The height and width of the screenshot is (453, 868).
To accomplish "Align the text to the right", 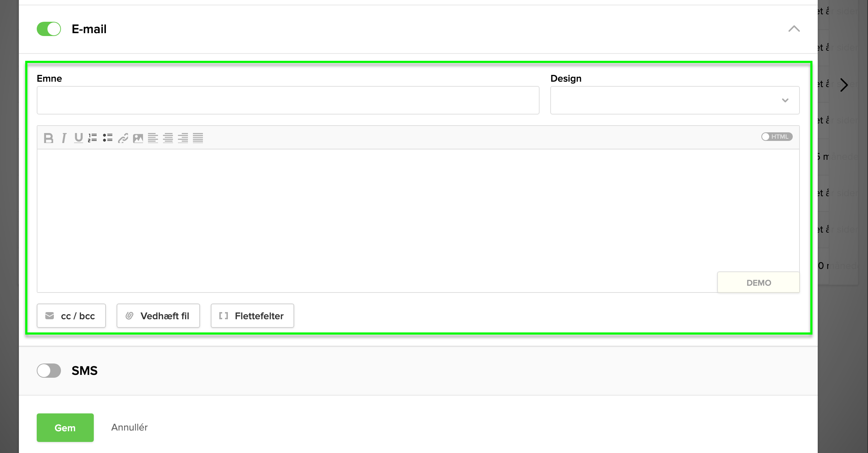I will pyautogui.click(x=183, y=138).
